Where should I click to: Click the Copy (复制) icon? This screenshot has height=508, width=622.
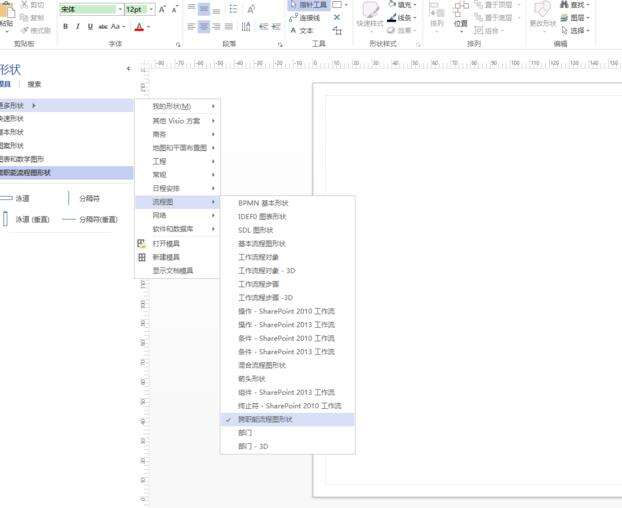24,17
